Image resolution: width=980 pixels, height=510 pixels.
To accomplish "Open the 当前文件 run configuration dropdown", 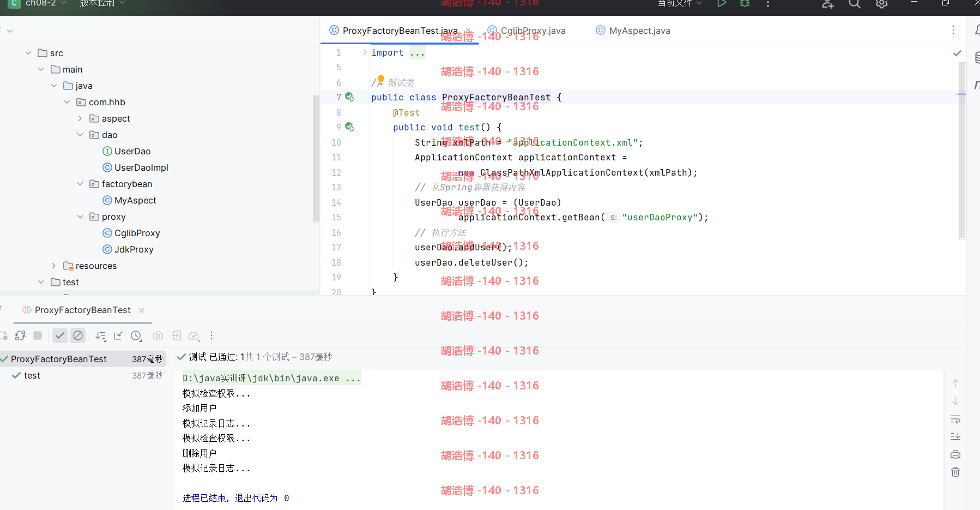I will 680,3.
